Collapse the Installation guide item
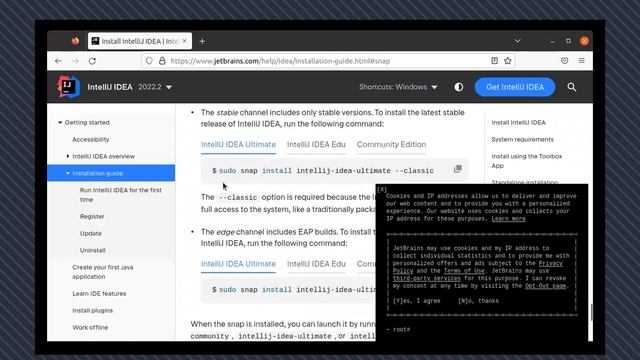Viewport: 640px width, 360px height. [x=68, y=173]
